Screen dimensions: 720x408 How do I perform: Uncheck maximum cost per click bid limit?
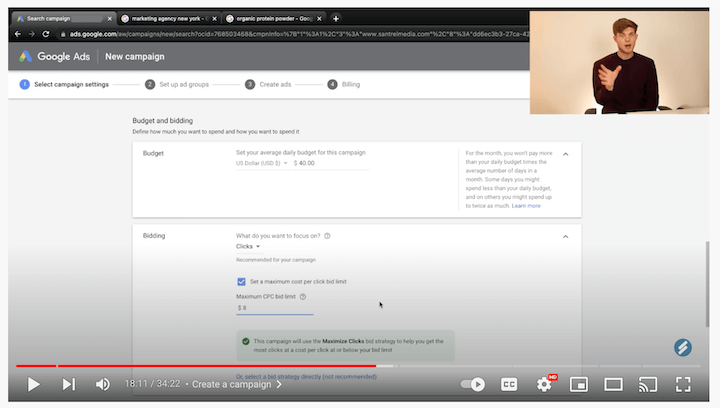pyautogui.click(x=241, y=282)
